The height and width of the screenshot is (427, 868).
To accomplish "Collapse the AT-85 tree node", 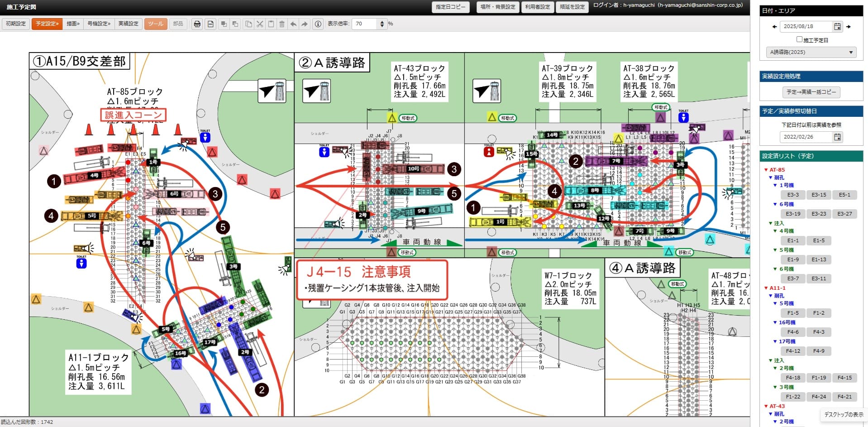I will tap(766, 170).
